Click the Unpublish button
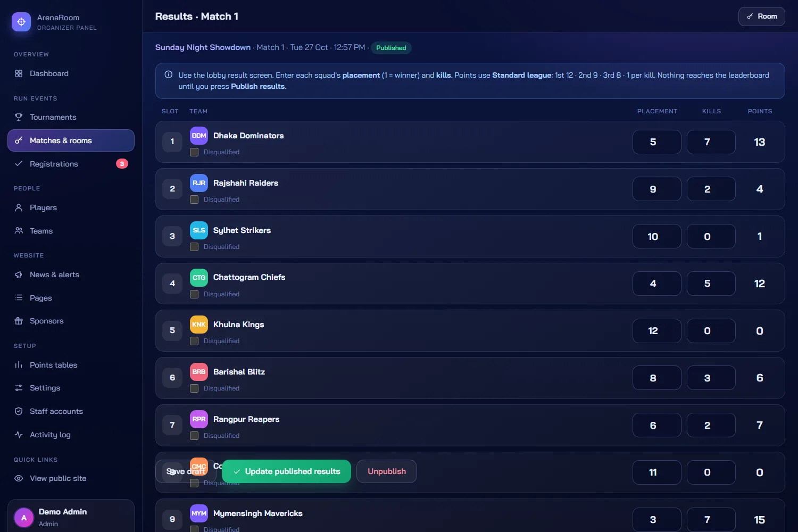 [387, 471]
